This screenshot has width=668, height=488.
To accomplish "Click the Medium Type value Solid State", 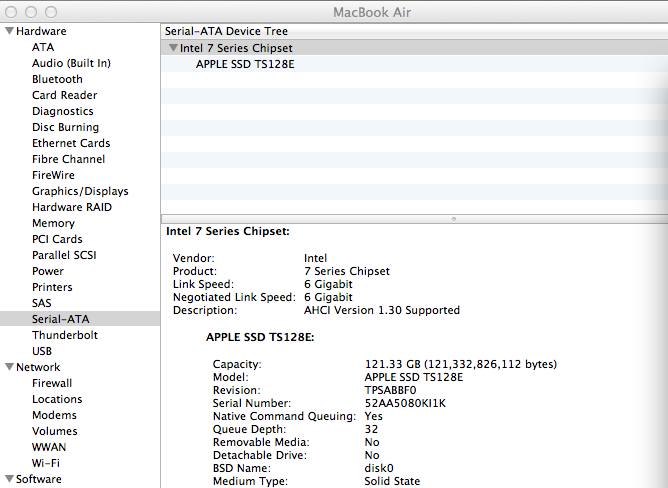I will pyautogui.click(x=392, y=481).
